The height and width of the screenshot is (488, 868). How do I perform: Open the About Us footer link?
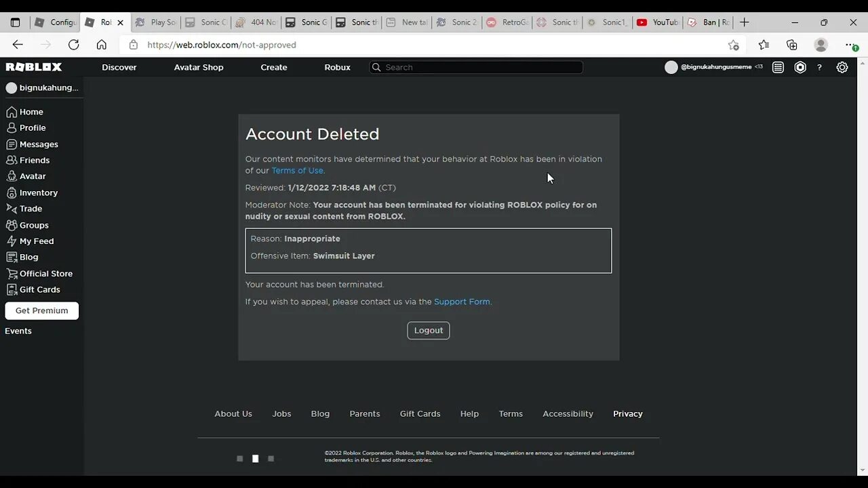(233, 413)
